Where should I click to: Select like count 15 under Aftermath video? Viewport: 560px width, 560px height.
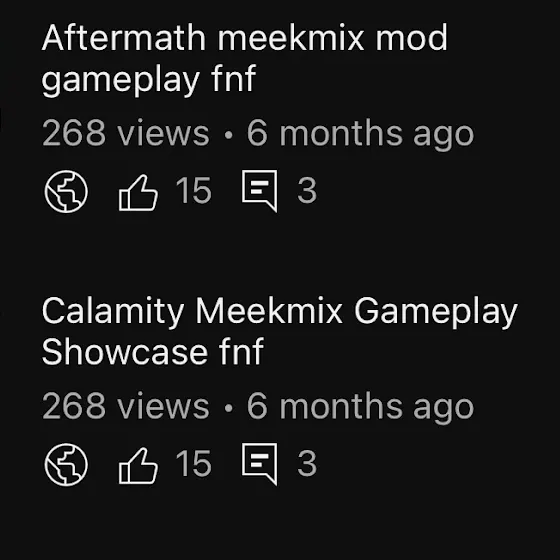click(194, 190)
